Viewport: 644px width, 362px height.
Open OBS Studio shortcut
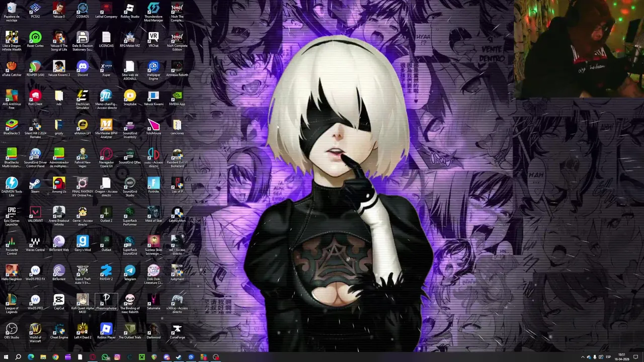tap(12, 331)
